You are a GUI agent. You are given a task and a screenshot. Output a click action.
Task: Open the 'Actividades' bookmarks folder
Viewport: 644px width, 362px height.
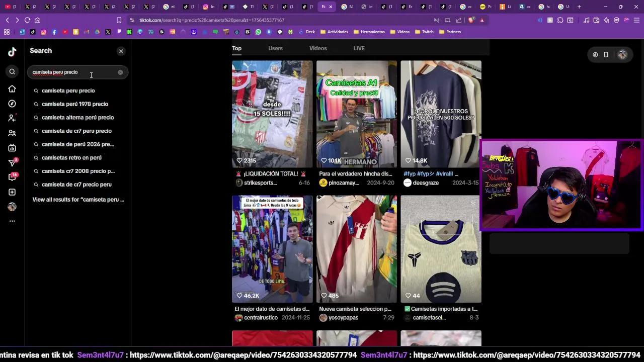[x=334, y=32]
